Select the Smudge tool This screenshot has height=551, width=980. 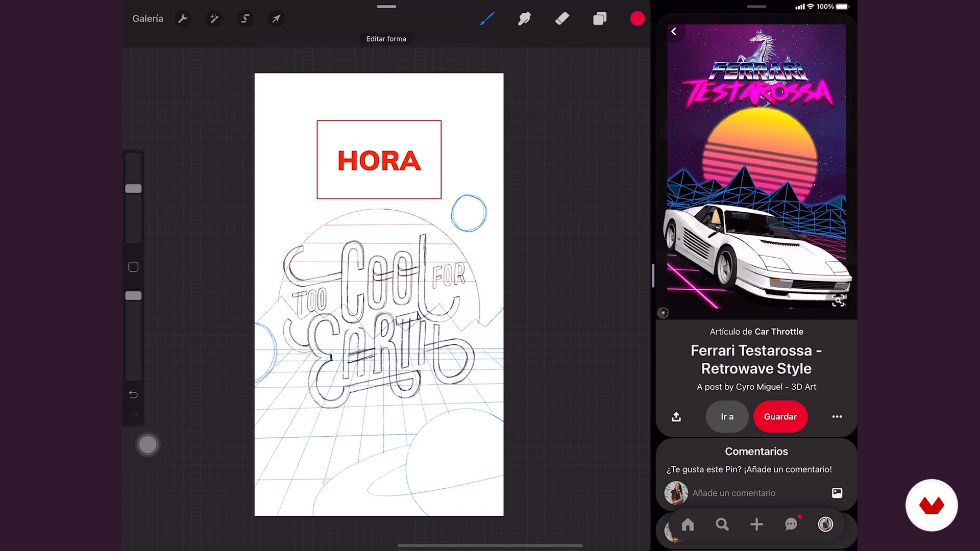pos(524,19)
